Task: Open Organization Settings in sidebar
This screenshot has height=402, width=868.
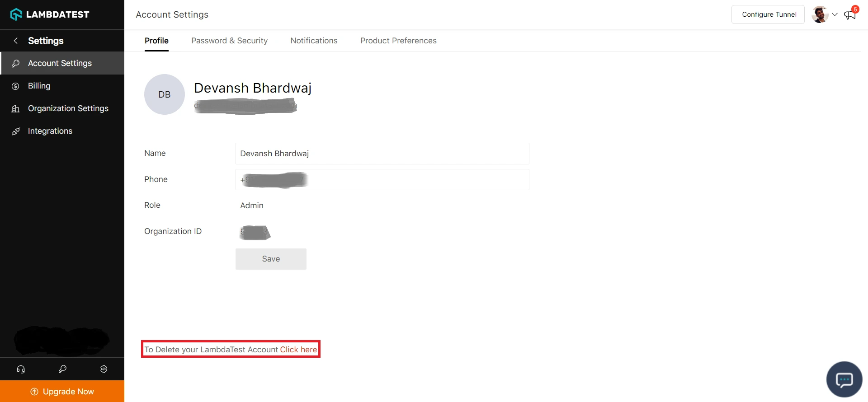Action: pos(68,108)
